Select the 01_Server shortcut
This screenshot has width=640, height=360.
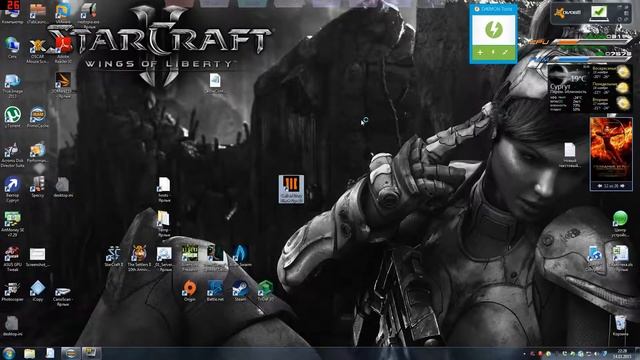tap(164, 259)
